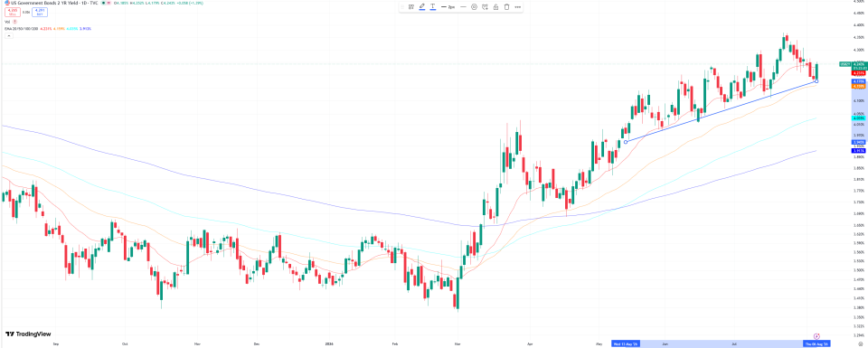Image resolution: width=868 pixels, height=348 pixels.
Task: Click the green current price label
Action: 859,66
